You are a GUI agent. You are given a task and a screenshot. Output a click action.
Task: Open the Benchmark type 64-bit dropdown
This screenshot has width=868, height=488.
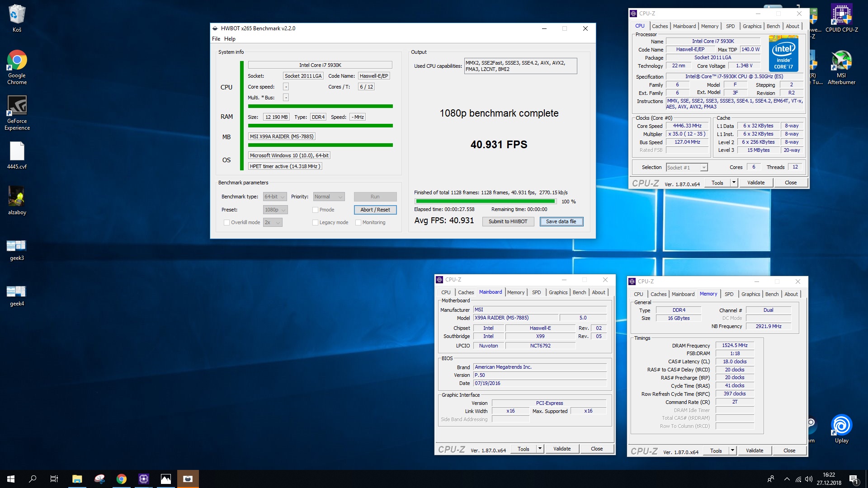tap(275, 197)
